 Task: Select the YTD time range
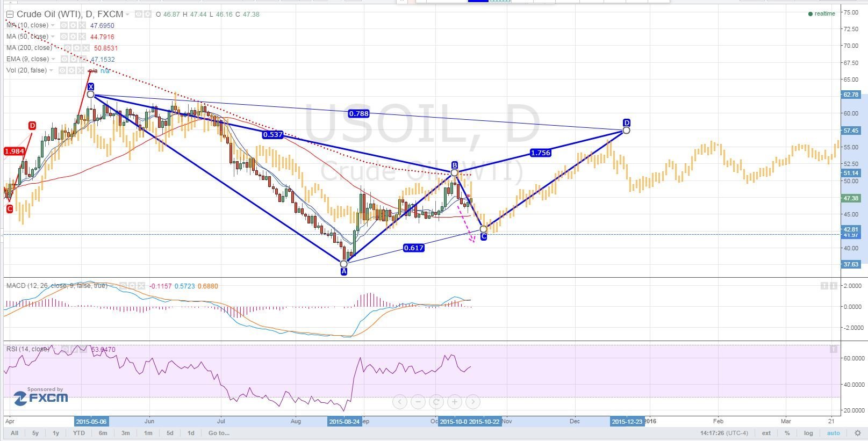79,433
